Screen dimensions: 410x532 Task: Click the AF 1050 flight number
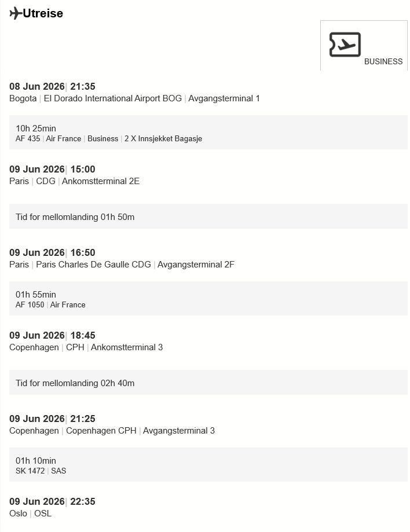pyautogui.click(x=30, y=304)
